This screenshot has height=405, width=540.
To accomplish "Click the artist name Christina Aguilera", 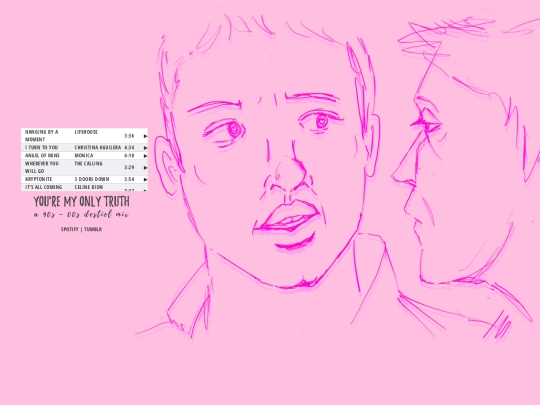I will pos(98,147).
